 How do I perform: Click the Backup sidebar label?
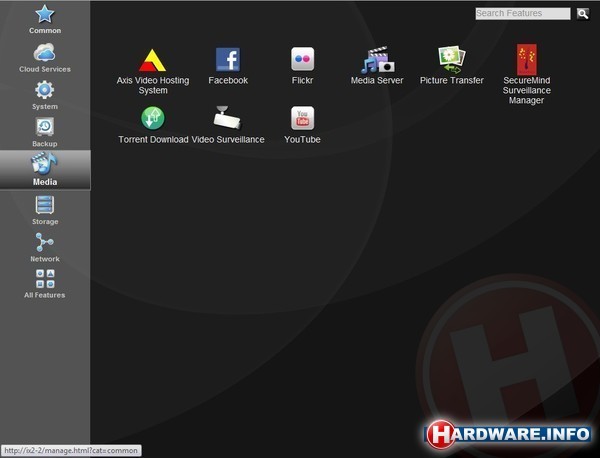coord(45,144)
